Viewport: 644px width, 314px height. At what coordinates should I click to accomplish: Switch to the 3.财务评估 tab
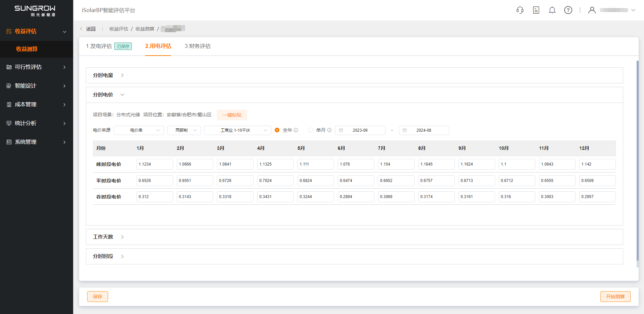(x=198, y=46)
